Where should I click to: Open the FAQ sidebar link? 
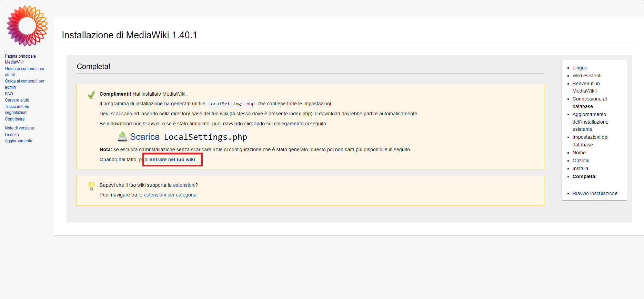pos(9,94)
